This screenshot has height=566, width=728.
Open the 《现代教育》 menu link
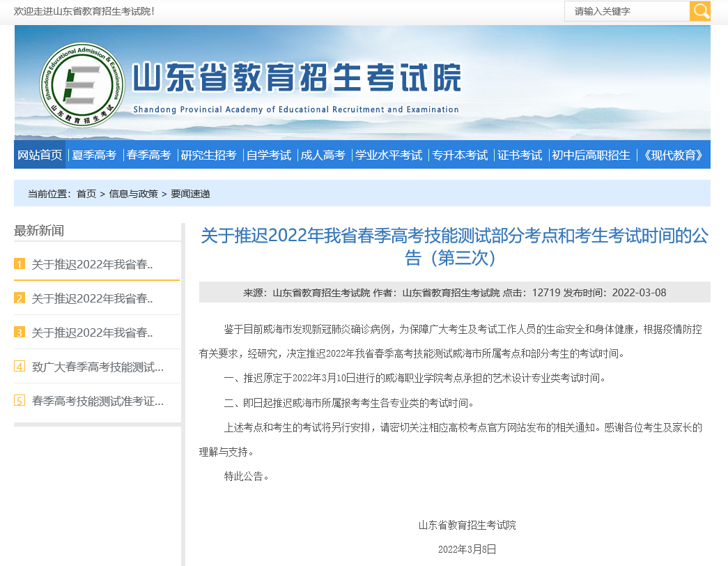tap(674, 155)
